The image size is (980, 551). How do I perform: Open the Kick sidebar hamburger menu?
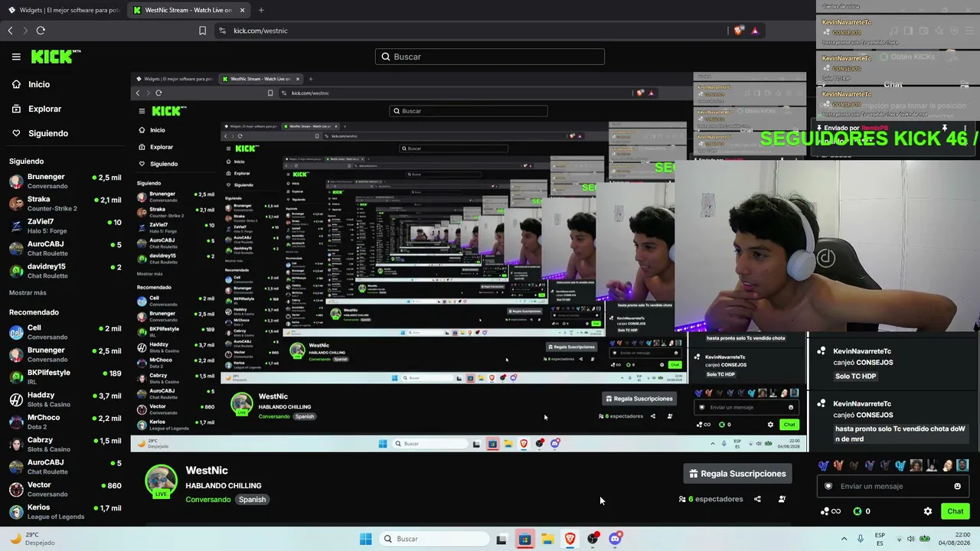tap(16, 57)
